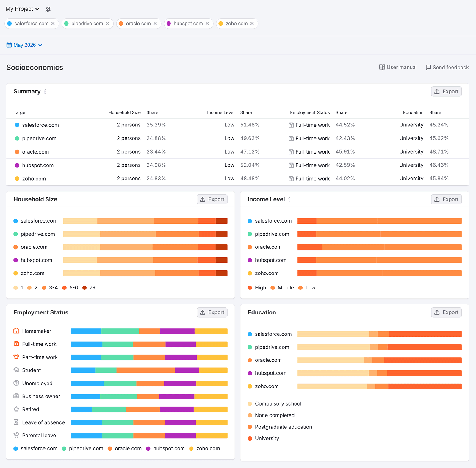Click Business owner briefcase icon
Screen dimensions: 476x468
pos(16,396)
